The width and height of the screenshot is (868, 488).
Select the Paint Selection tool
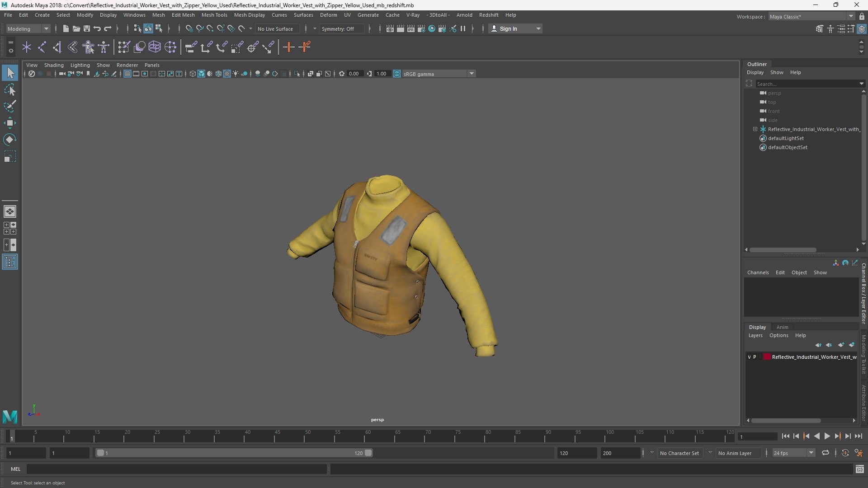(x=10, y=106)
